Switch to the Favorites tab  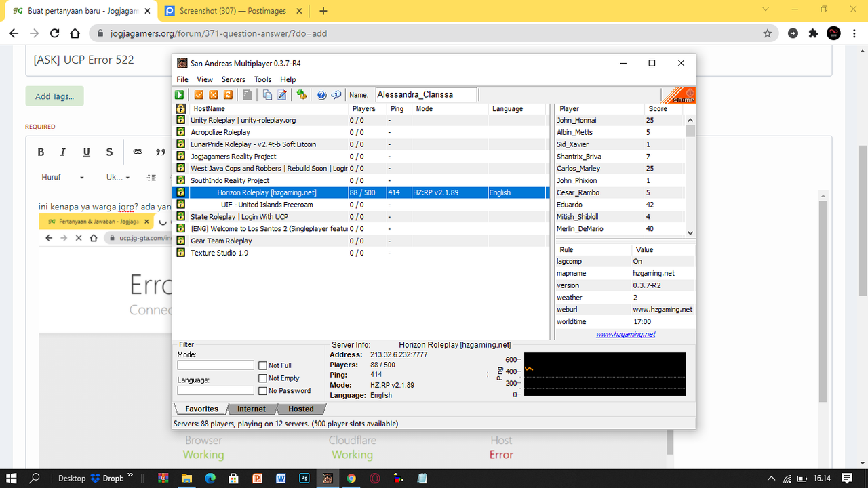point(201,409)
